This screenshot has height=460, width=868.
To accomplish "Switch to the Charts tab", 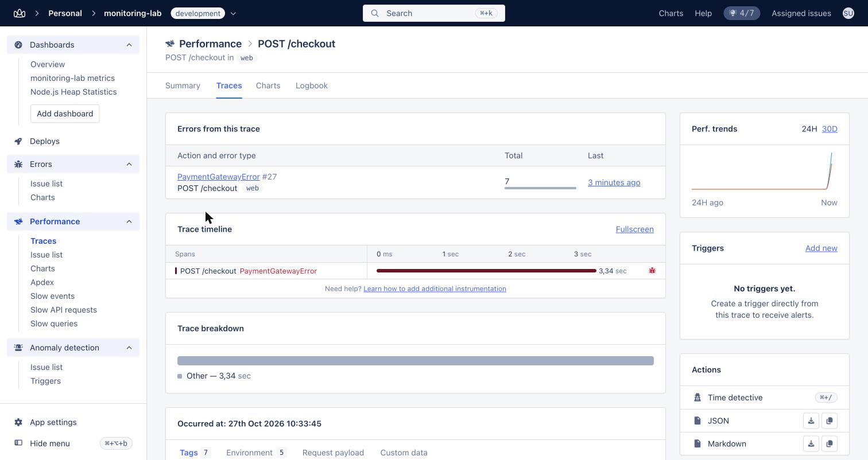I will (268, 85).
